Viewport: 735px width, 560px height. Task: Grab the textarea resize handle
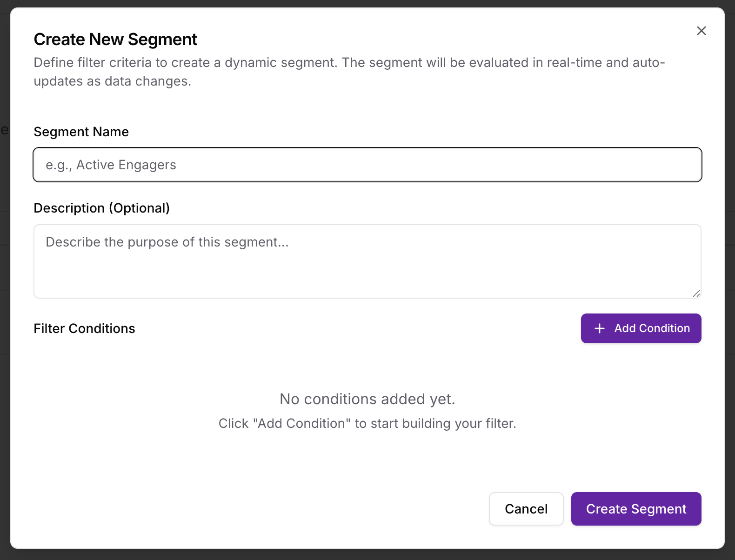(x=697, y=293)
